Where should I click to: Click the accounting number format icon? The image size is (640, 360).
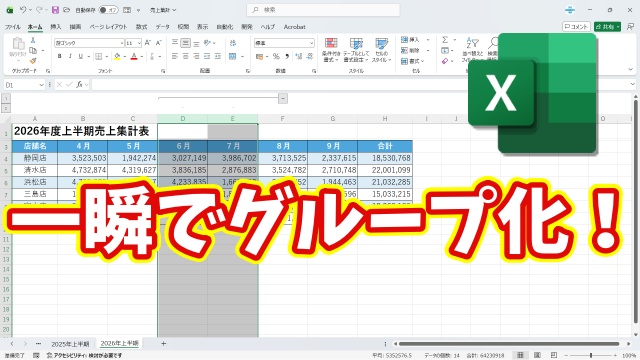(x=260, y=56)
